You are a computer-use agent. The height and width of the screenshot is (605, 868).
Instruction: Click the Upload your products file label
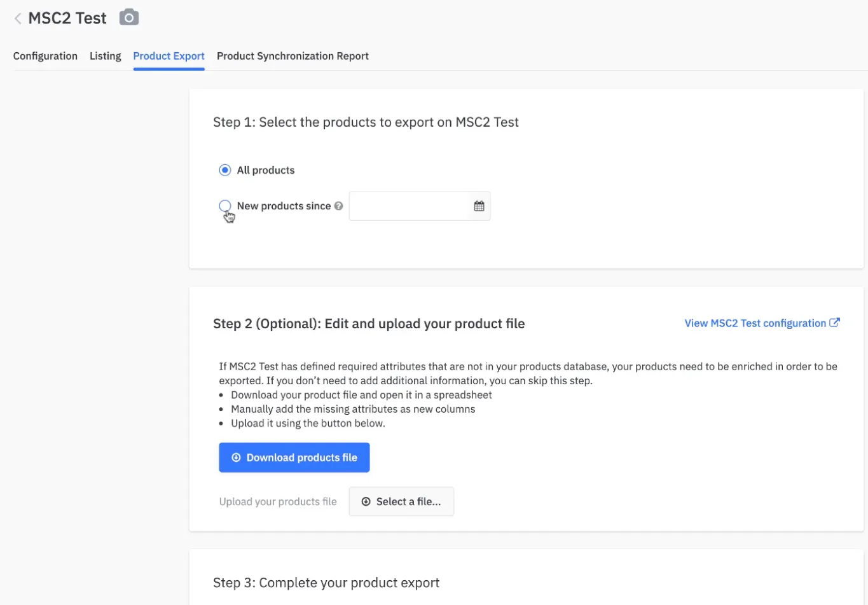(x=278, y=501)
